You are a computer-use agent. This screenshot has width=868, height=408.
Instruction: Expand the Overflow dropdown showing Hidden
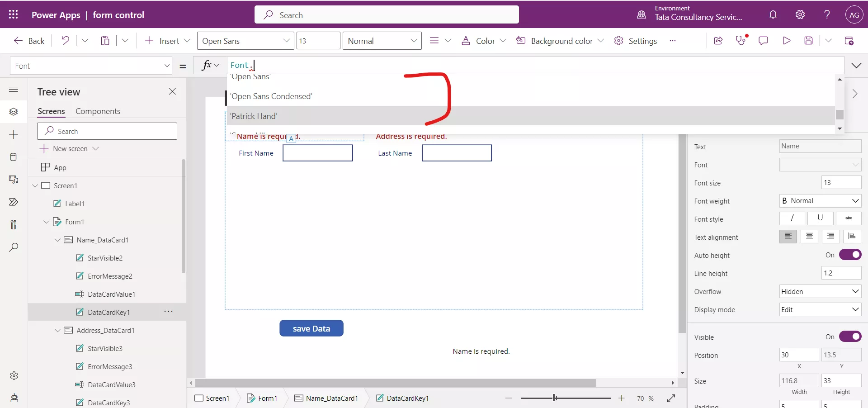click(x=820, y=291)
